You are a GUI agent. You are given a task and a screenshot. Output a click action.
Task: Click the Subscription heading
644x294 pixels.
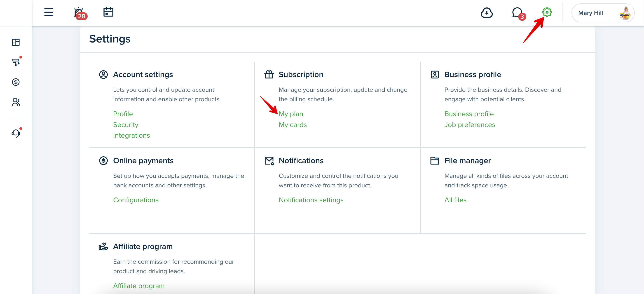point(301,75)
